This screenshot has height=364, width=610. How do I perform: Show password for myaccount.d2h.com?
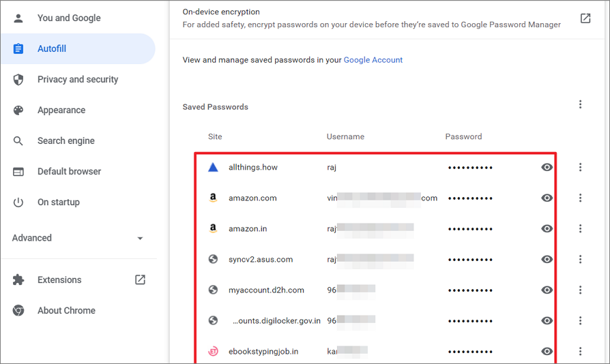point(547,290)
